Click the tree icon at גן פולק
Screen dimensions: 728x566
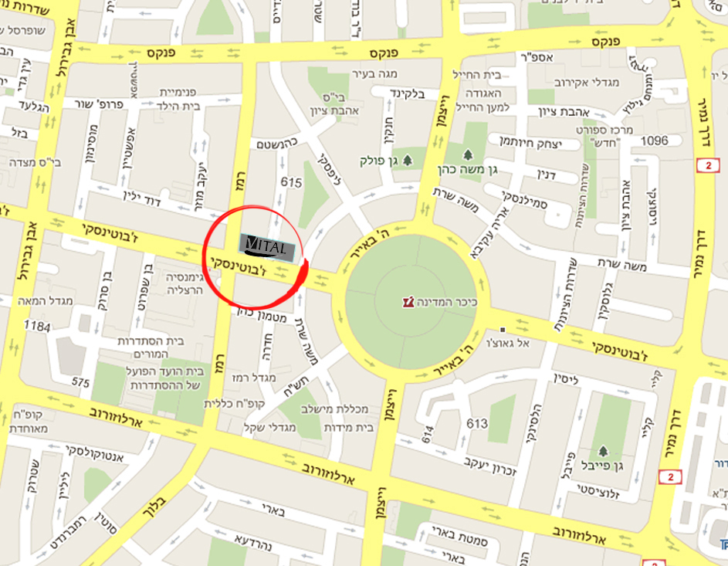click(x=408, y=161)
